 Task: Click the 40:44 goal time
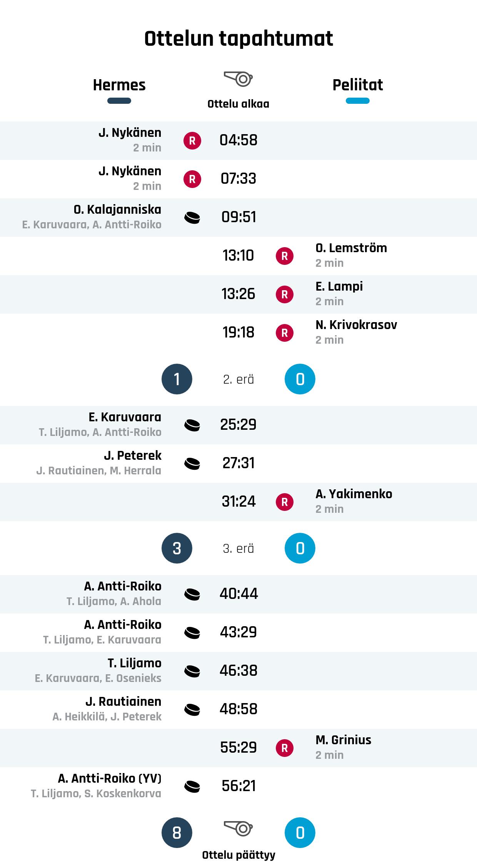click(x=239, y=594)
